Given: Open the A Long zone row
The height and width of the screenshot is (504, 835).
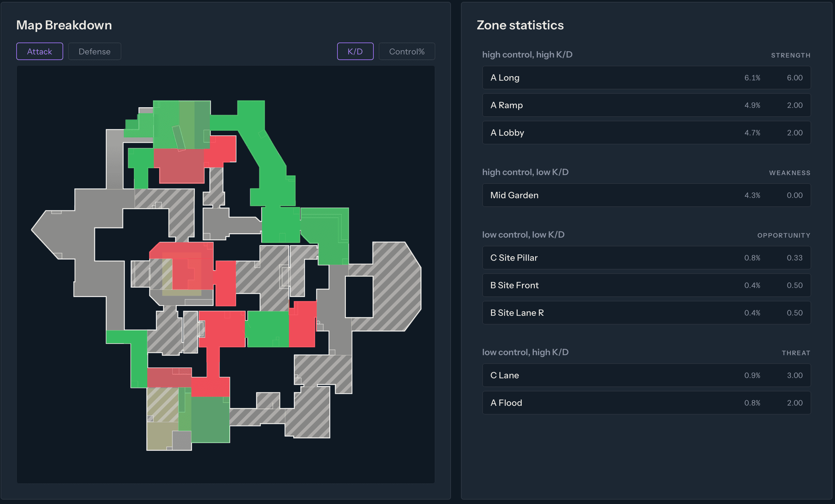Looking at the screenshot, I should [x=646, y=78].
